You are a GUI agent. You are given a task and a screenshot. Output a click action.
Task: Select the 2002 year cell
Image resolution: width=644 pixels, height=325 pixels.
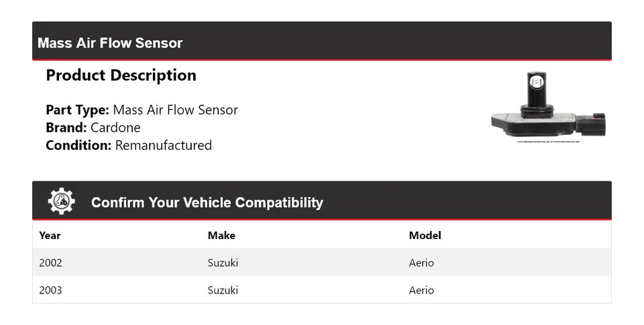coord(50,263)
